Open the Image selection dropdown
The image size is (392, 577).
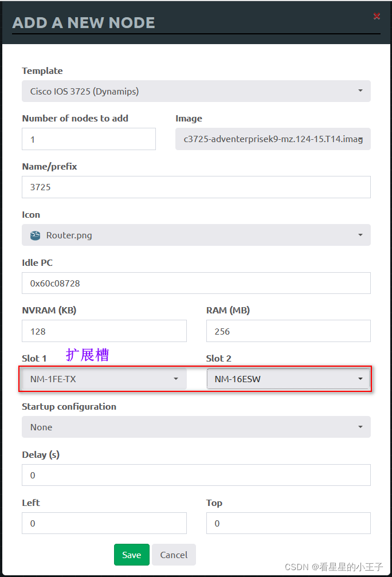tap(273, 139)
